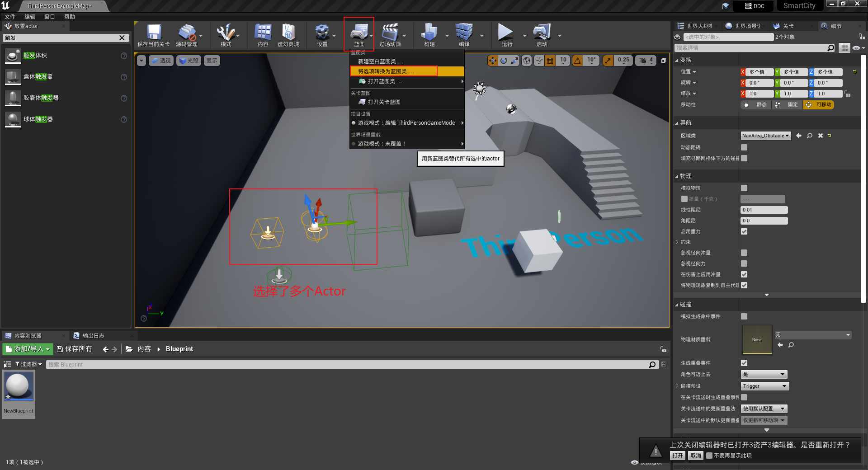Screen dimensions: 868x470
Task: Enable the 模拟物理 checkbox
Action: (x=744, y=188)
